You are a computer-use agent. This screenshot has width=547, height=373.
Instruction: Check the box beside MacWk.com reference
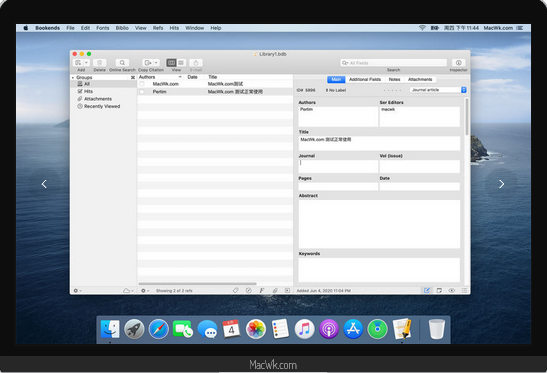point(142,84)
